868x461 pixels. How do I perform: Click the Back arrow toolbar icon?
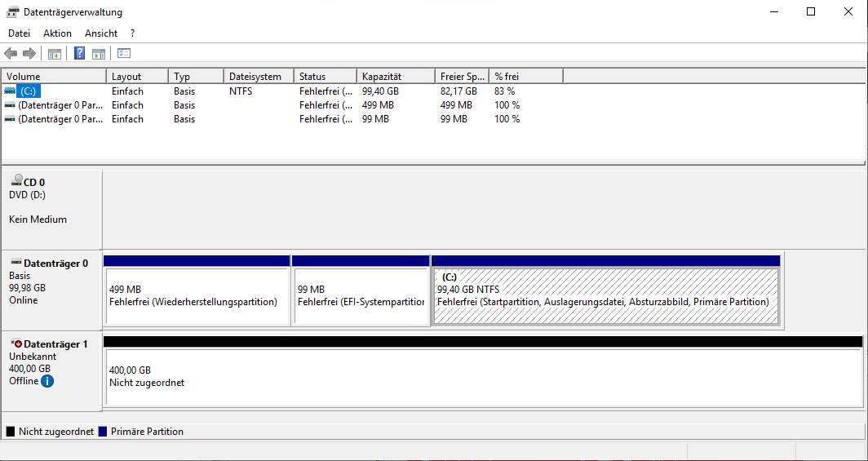pyautogui.click(x=11, y=54)
